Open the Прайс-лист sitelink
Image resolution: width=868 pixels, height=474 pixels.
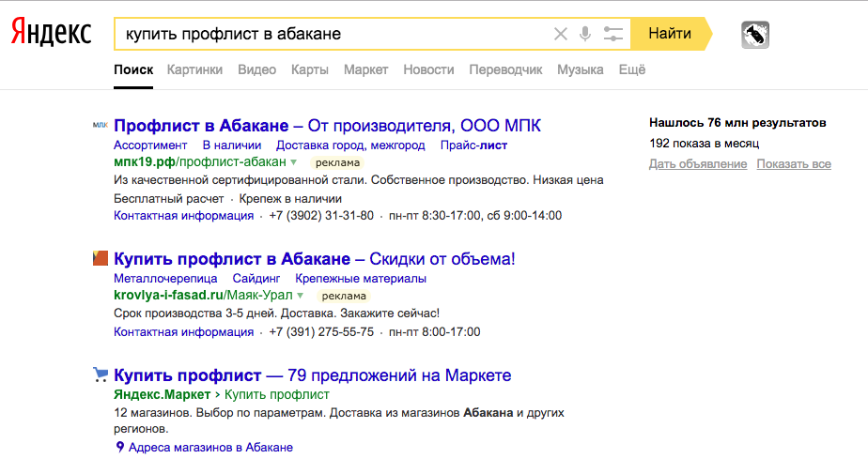[x=473, y=145]
